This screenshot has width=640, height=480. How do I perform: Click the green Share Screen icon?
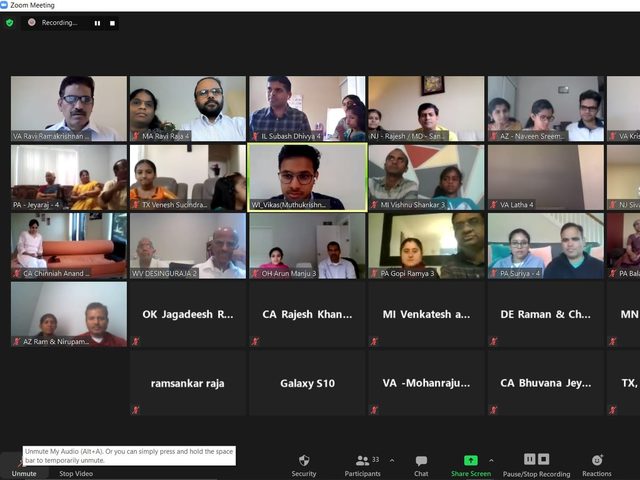click(471, 460)
